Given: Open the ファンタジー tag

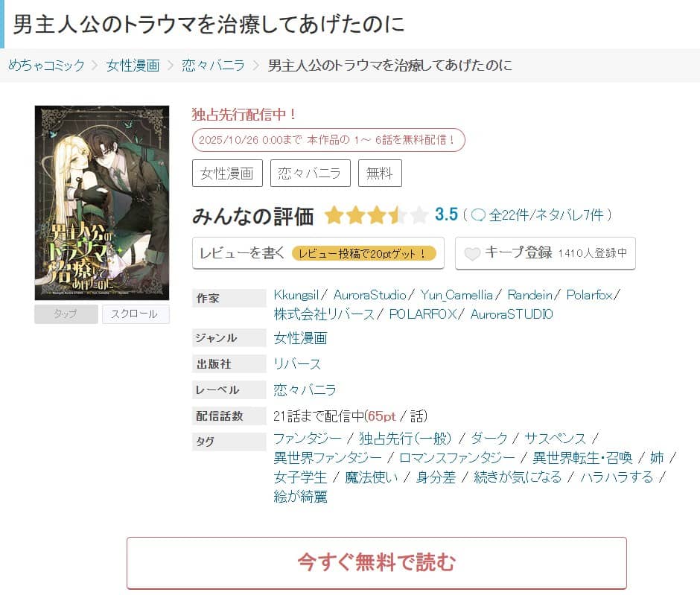Looking at the screenshot, I should (307, 439).
